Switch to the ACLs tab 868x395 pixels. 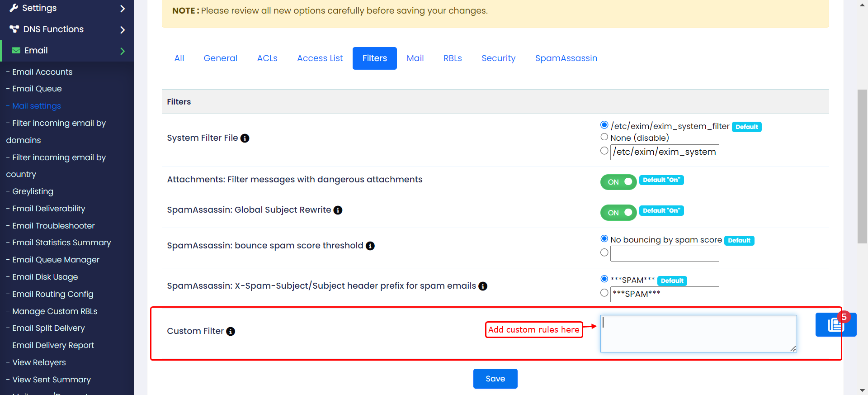point(267,58)
